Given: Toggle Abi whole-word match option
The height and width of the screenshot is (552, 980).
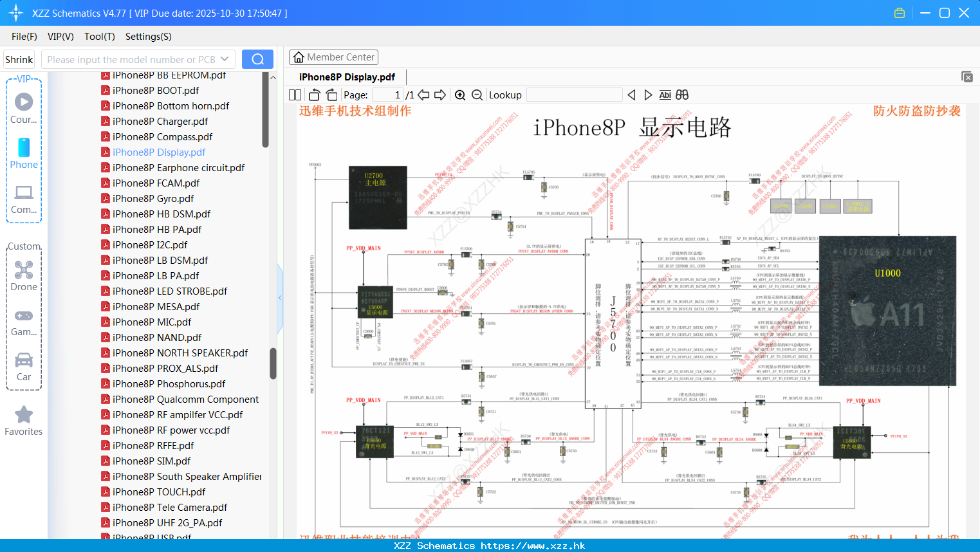Looking at the screenshot, I should pyautogui.click(x=665, y=95).
